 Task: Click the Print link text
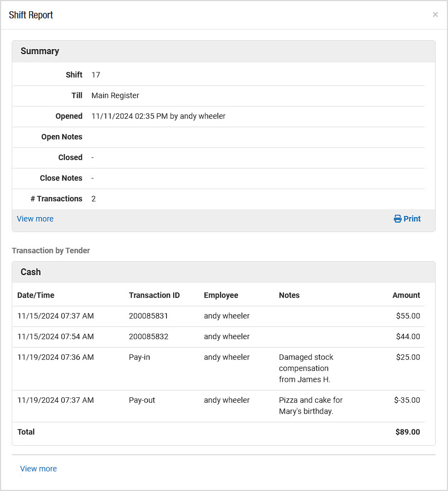tap(412, 219)
